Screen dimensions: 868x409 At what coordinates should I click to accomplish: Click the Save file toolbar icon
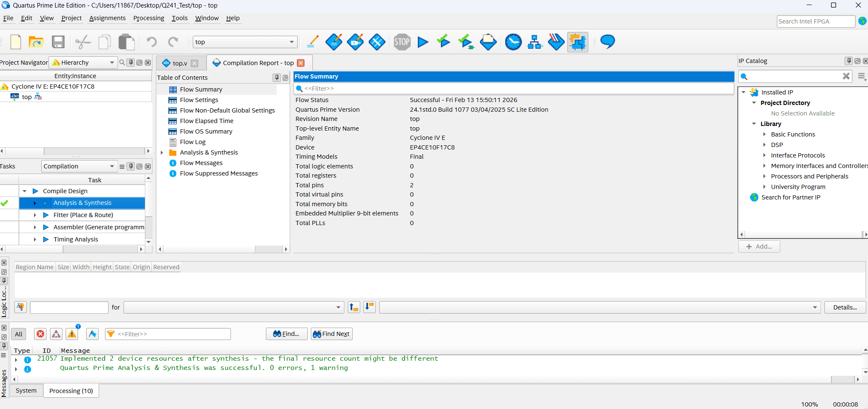point(58,42)
